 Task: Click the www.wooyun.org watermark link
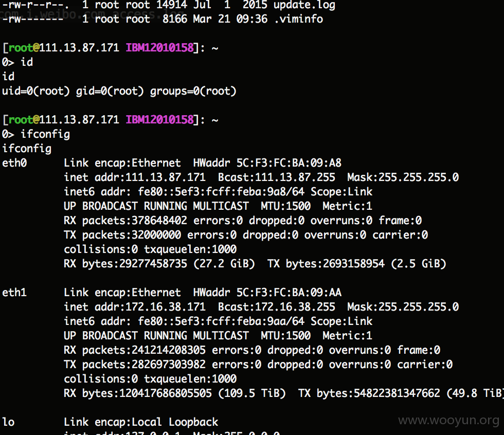(449, 420)
